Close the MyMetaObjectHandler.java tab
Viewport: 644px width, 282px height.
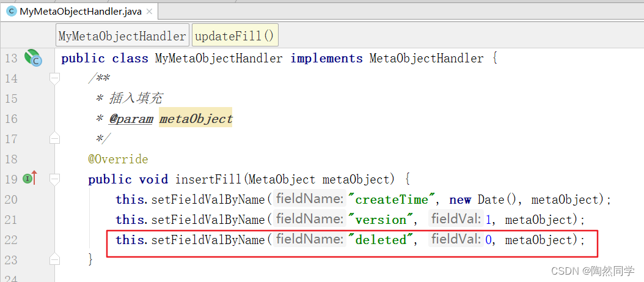tap(149, 12)
